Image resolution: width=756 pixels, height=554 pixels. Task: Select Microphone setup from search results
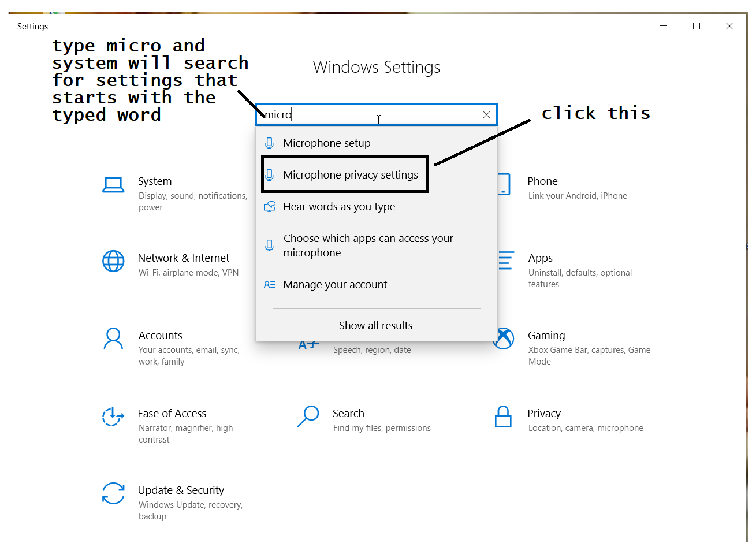(x=326, y=143)
